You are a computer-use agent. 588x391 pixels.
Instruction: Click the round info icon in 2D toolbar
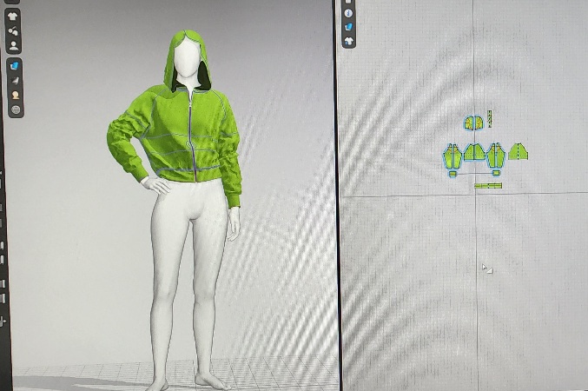[348, 13]
